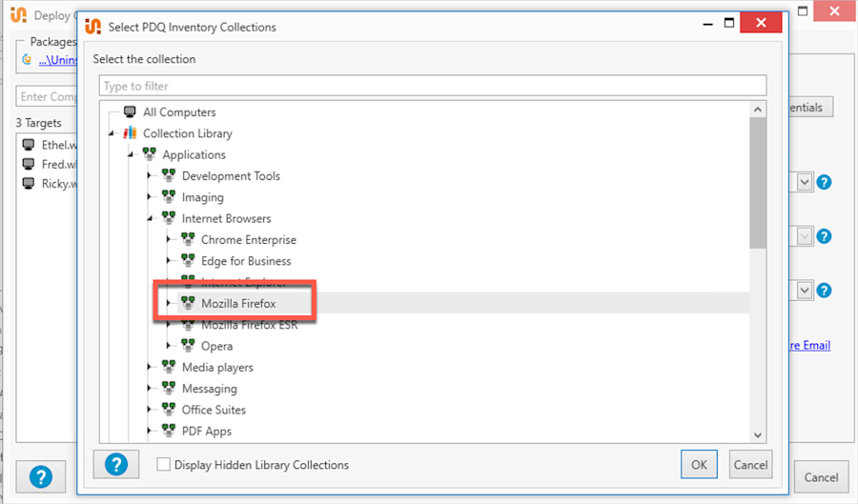Click the tree scrollbar down arrow

click(x=757, y=435)
